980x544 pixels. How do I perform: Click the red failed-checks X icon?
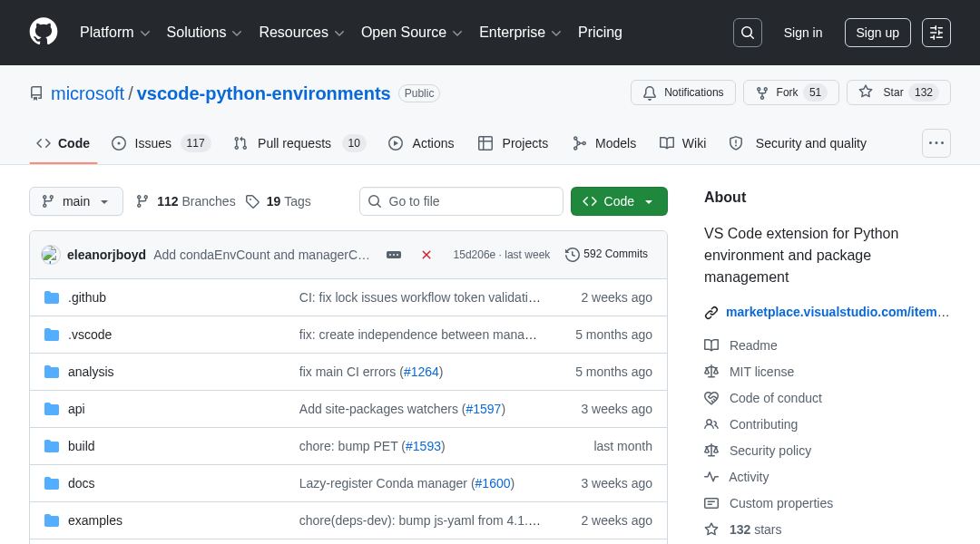[x=426, y=255]
